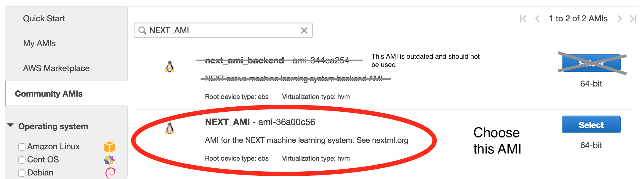Click Linux penguin icon for NEXT_AMI
Screen dimensions: 644x179
click(x=169, y=128)
